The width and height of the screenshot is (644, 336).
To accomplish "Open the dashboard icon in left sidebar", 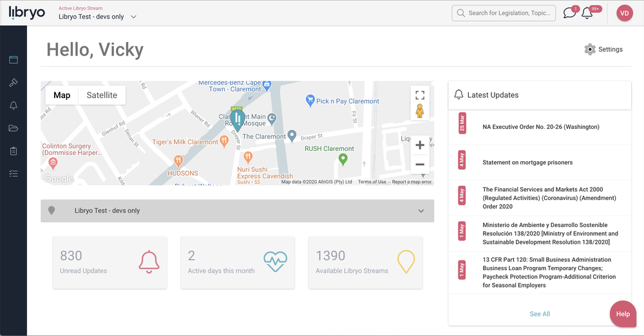I will click(x=14, y=60).
